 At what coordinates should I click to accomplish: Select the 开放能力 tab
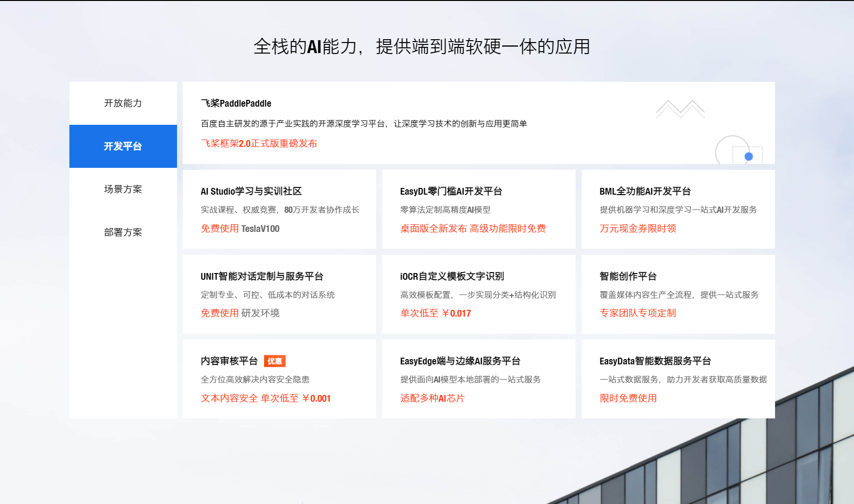click(x=123, y=103)
